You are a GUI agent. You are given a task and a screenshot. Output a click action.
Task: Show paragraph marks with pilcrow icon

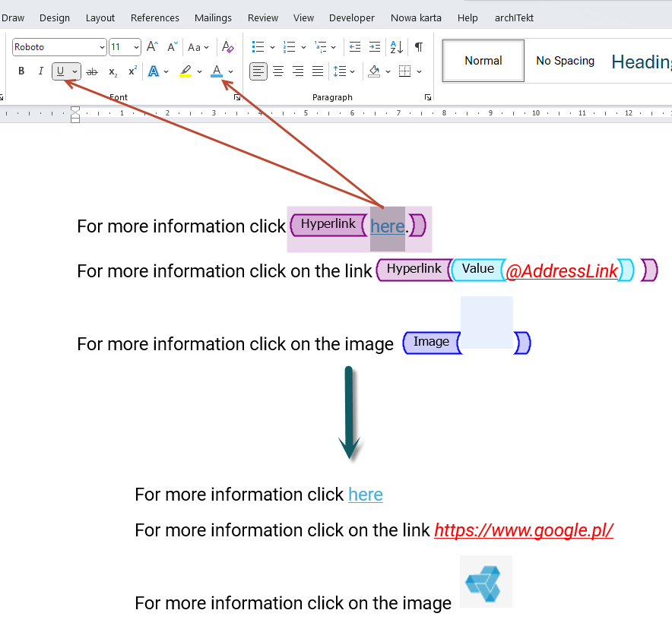[419, 46]
